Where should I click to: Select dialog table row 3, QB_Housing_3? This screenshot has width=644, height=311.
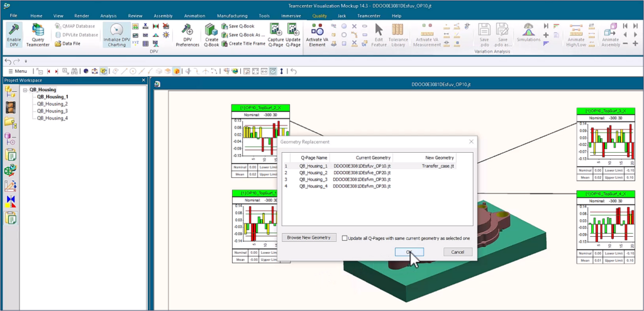pyautogui.click(x=370, y=179)
